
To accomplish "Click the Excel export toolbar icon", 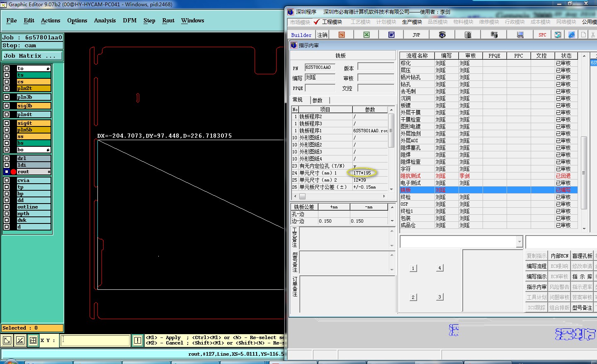I will pos(366,35).
